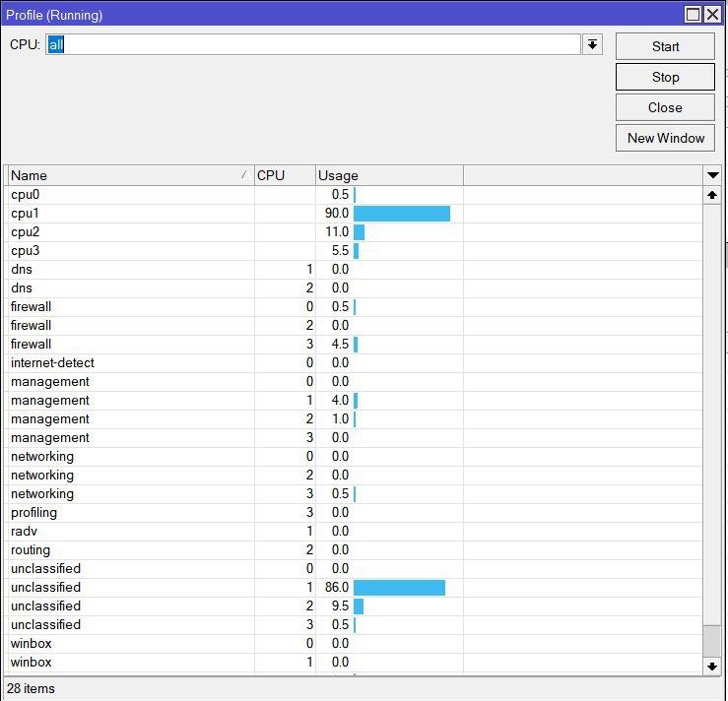
Task: Select the networking row on CPU 0
Action: tap(356, 457)
